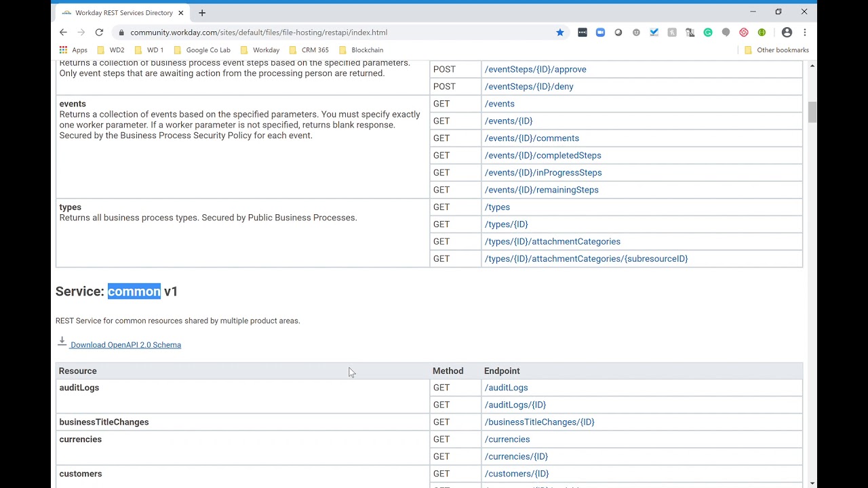Open the /types/{ID}/attachmentCategories endpoint link
The height and width of the screenshot is (488, 868).
coord(552,241)
